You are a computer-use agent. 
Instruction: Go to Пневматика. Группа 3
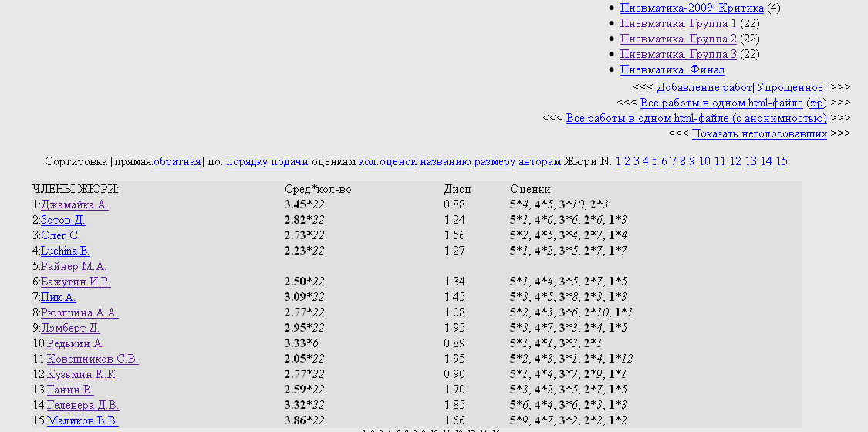678,54
